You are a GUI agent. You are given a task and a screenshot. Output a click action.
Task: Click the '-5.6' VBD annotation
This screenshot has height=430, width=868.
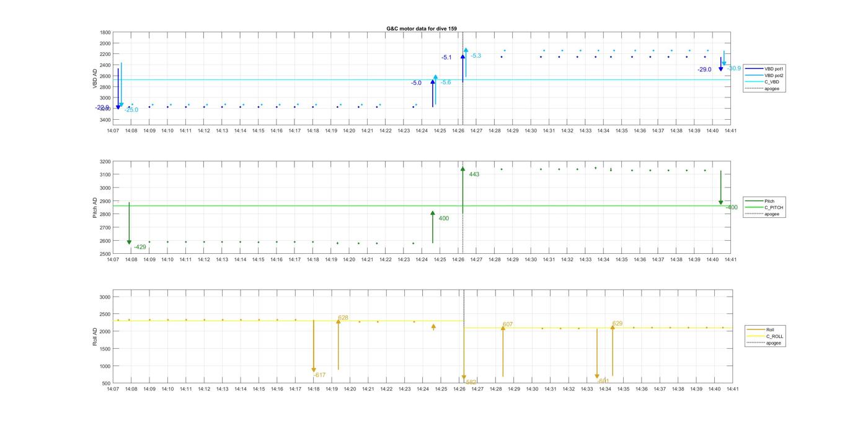pos(446,83)
